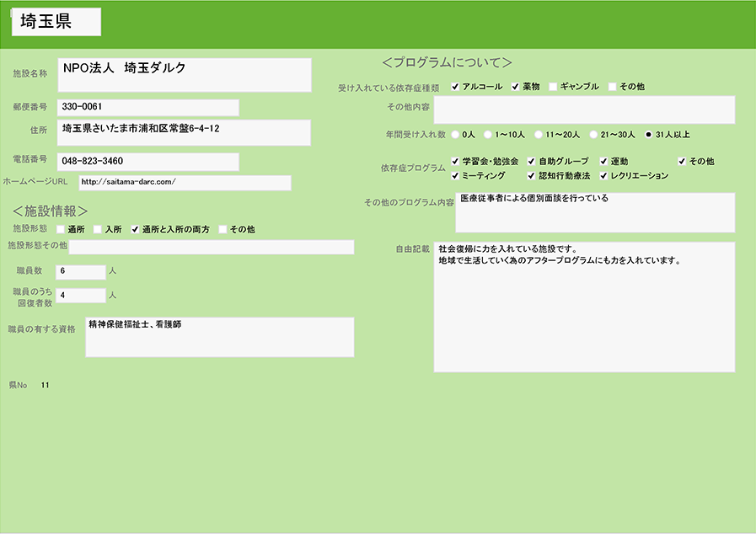Toggle the 認知行動療法 program checkbox
The height and width of the screenshot is (534, 756).
coord(532,176)
